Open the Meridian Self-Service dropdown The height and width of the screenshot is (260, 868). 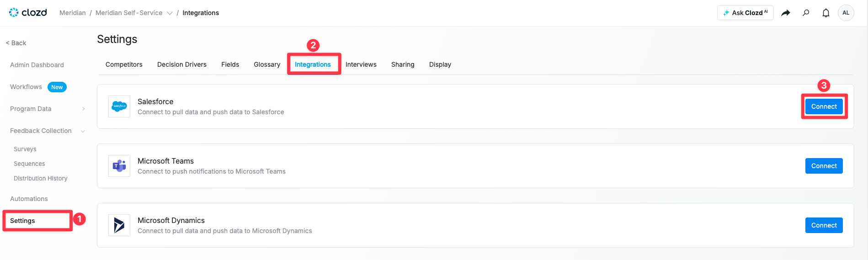(170, 13)
